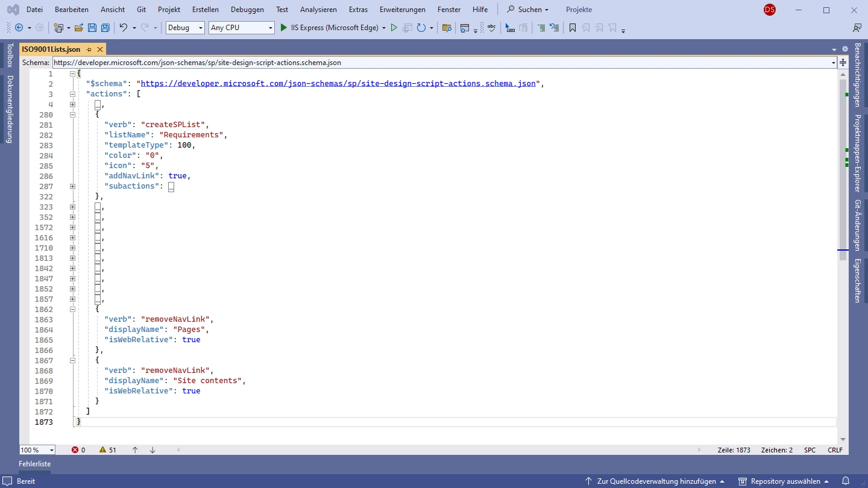Toggle a bookmark on the current line
868x488 pixels.
(573, 28)
